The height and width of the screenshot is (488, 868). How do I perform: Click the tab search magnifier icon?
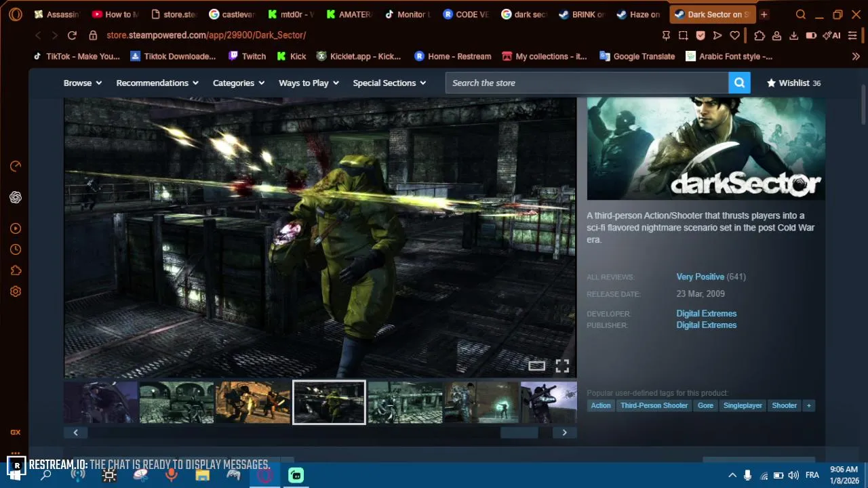point(801,14)
